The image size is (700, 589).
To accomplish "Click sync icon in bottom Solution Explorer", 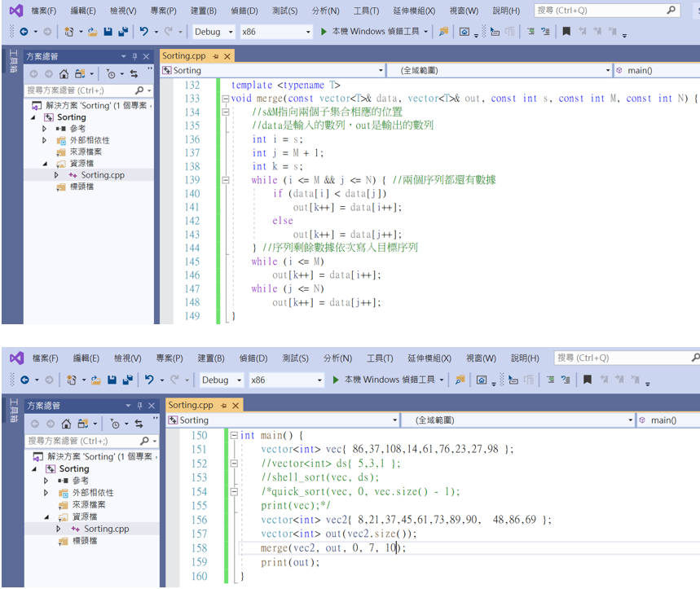I will pos(139,424).
